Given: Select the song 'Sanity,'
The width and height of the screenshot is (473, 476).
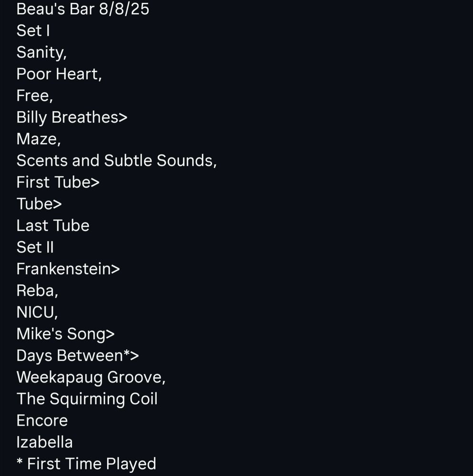Looking at the screenshot, I should click(x=41, y=52).
